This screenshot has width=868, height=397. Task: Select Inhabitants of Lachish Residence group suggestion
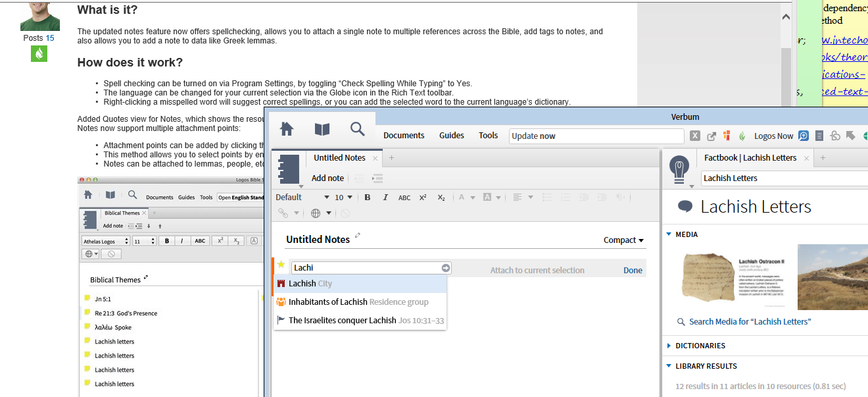pyautogui.click(x=360, y=302)
